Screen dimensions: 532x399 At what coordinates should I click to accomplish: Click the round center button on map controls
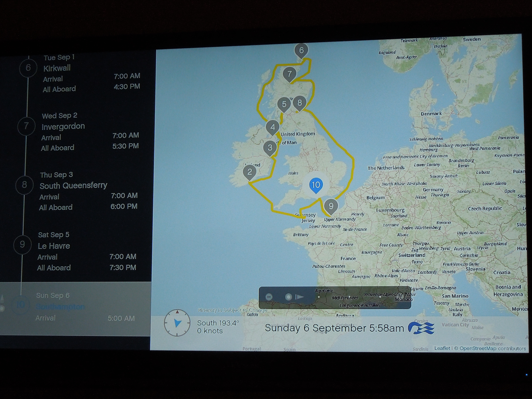pyautogui.click(x=288, y=297)
